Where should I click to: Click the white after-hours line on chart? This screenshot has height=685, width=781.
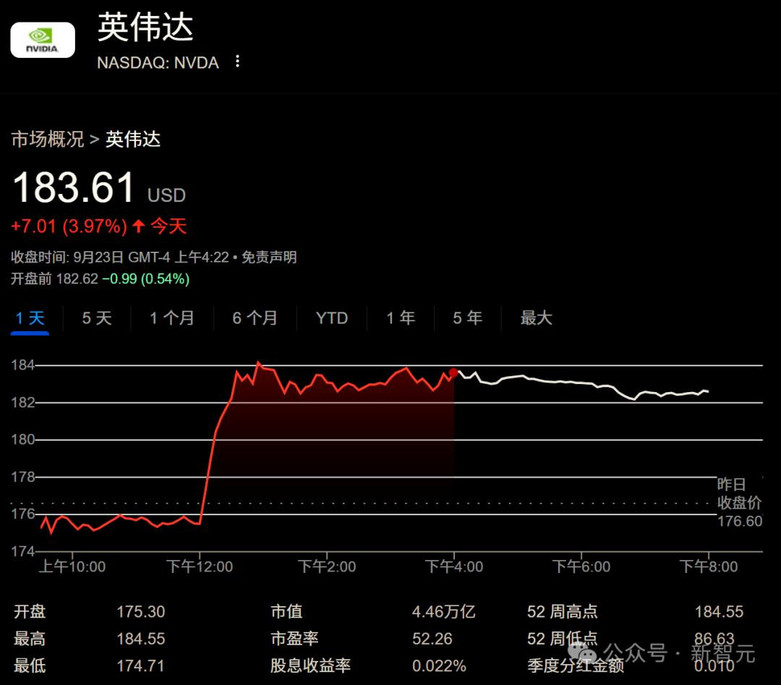point(560,382)
